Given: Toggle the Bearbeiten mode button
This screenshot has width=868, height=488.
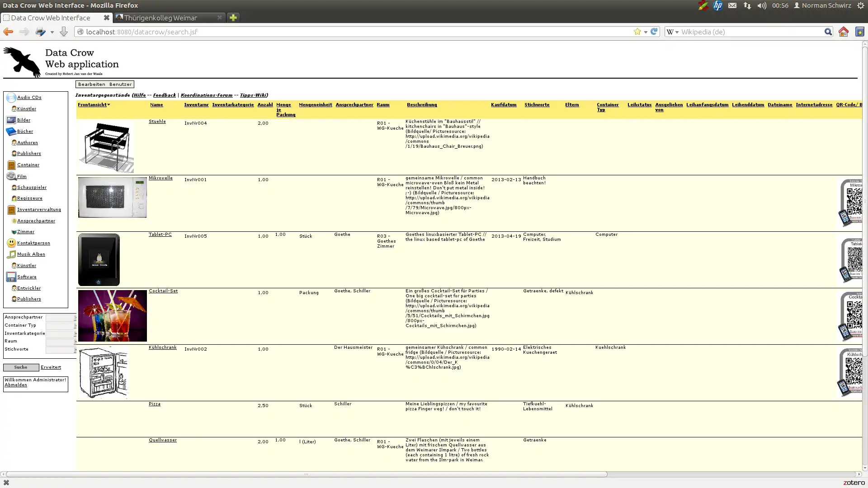Looking at the screenshot, I should pyautogui.click(x=91, y=84).
